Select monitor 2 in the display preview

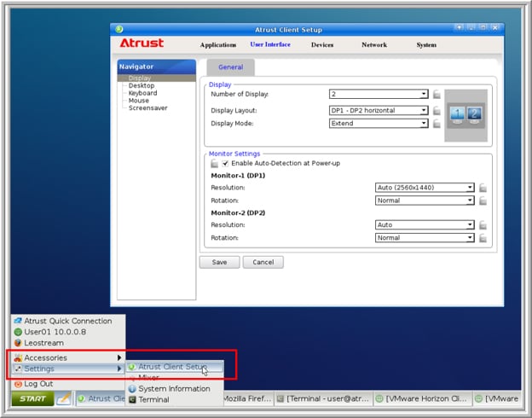(474, 115)
